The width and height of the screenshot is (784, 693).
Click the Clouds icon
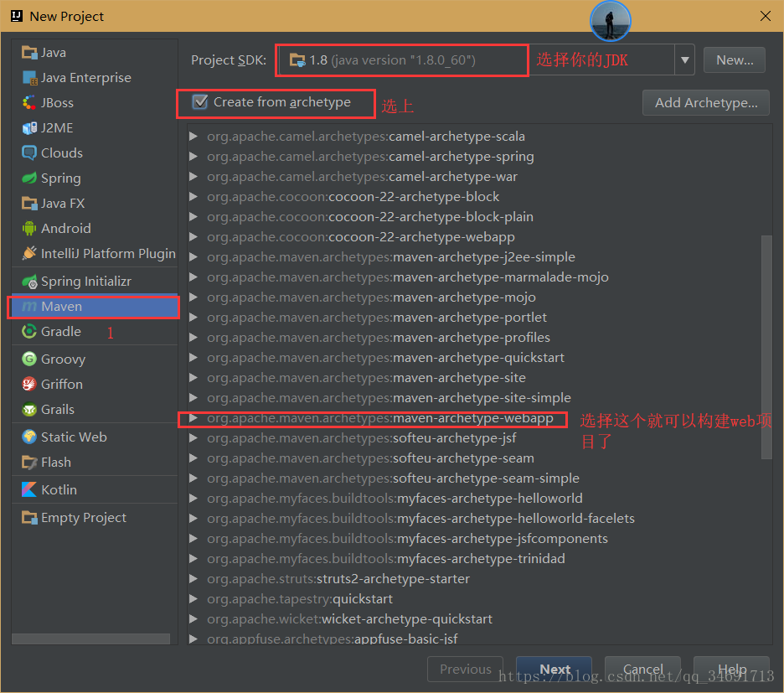(x=29, y=153)
